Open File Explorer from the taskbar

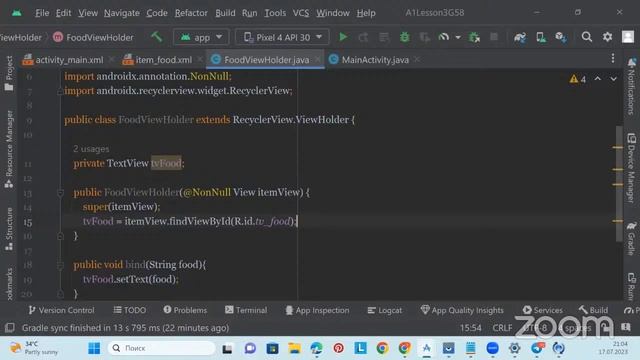click(294, 348)
